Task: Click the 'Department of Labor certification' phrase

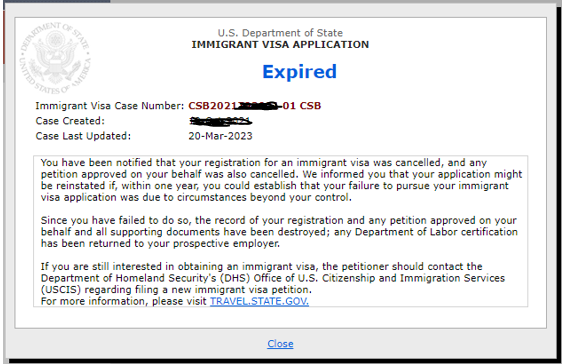Action: point(436,232)
